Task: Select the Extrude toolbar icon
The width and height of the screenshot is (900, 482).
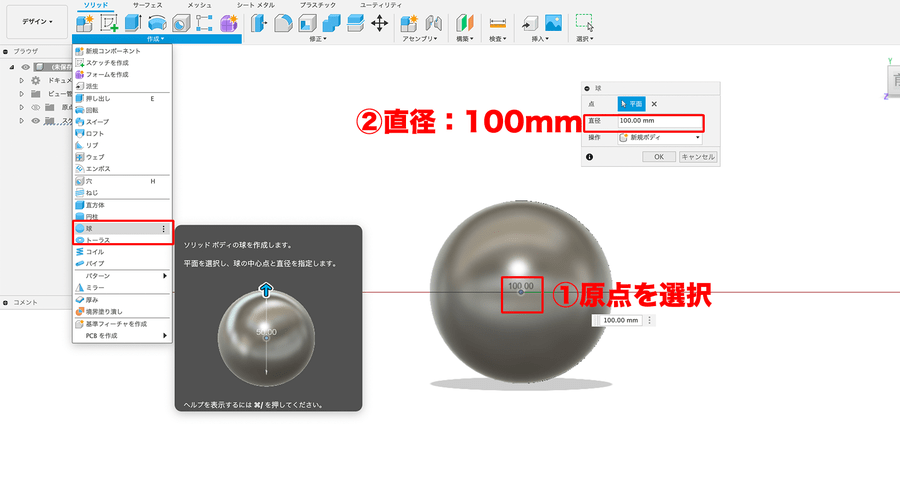Action: click(x=133, y=23)
